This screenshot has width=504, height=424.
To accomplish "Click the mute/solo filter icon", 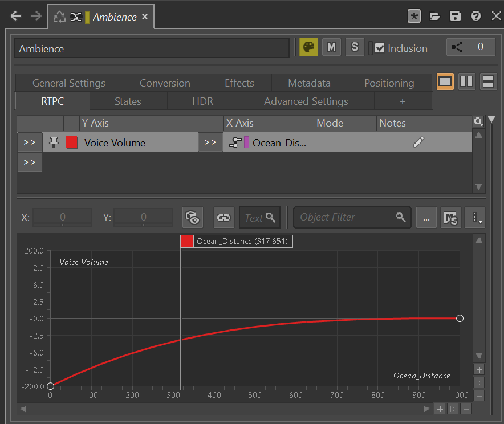I will (x=450, y=218).
